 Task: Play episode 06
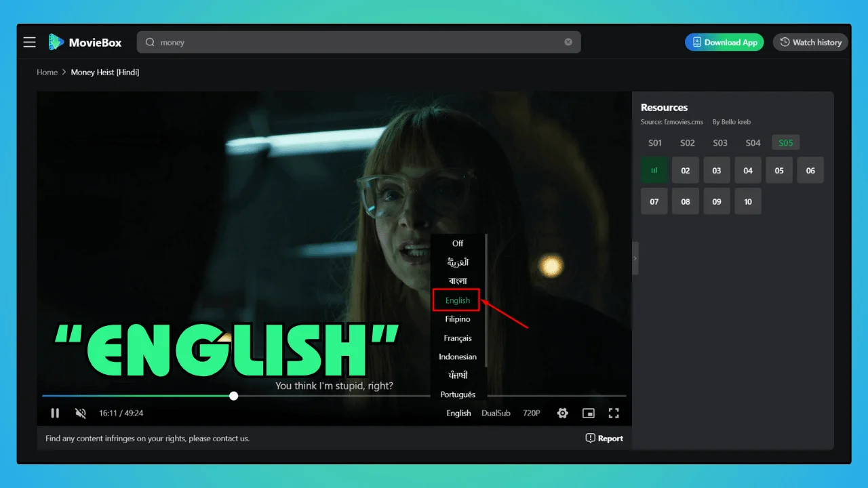tap(810, 170)
